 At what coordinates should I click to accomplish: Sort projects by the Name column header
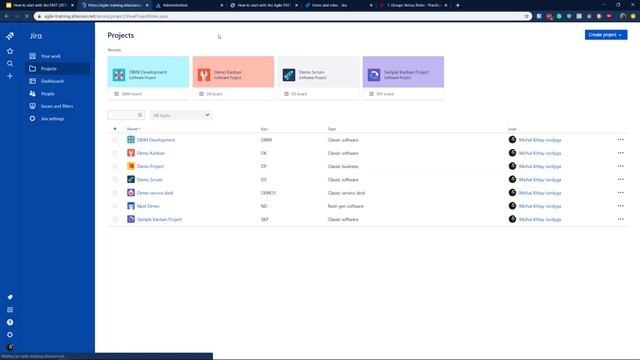133,129
